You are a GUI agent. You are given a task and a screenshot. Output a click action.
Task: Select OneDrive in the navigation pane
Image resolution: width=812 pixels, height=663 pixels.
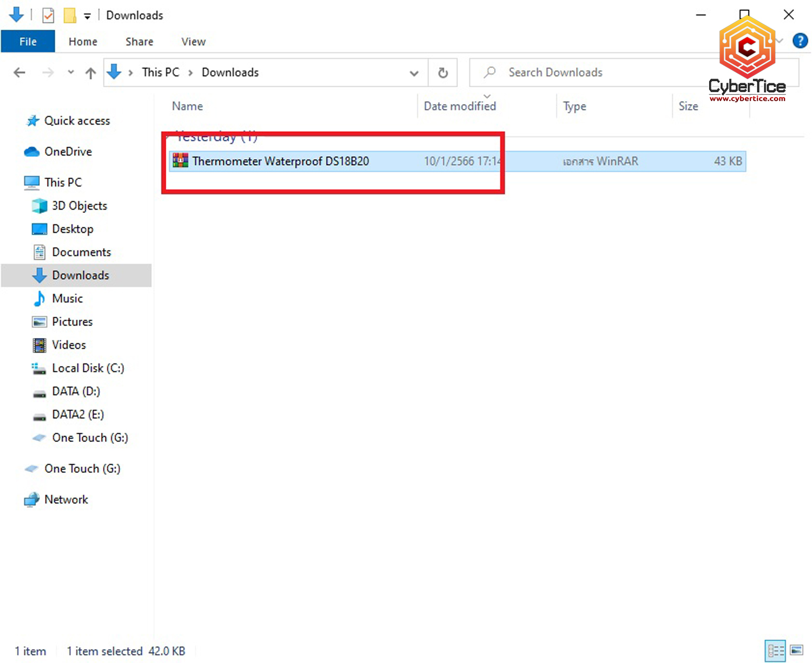point(68,152)
